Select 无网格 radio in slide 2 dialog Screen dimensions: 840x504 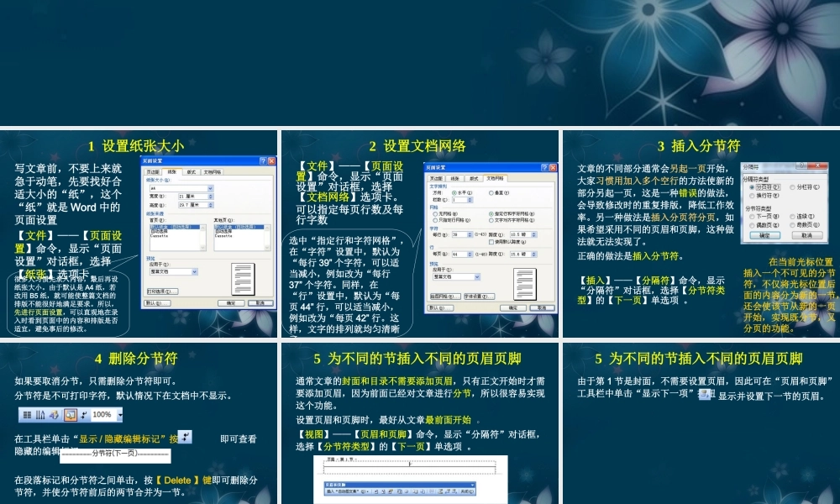[x=435, y=213]
